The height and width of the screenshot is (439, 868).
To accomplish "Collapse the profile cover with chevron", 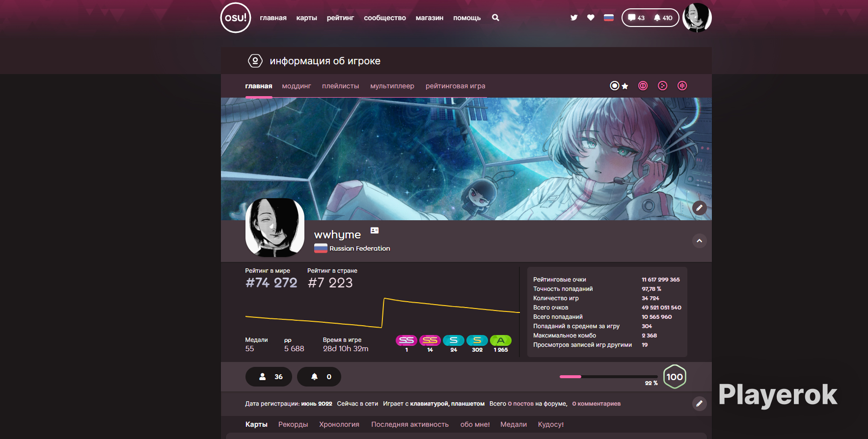I will click(700, 241).
